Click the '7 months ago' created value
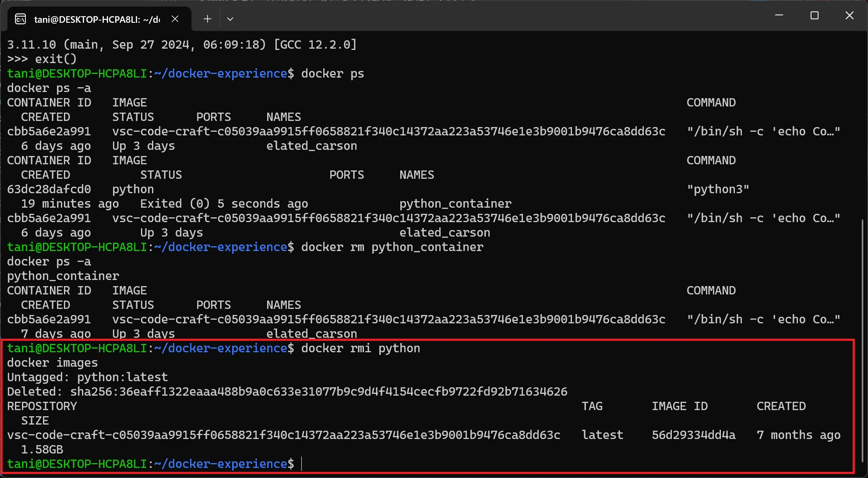 click(798, 435)
